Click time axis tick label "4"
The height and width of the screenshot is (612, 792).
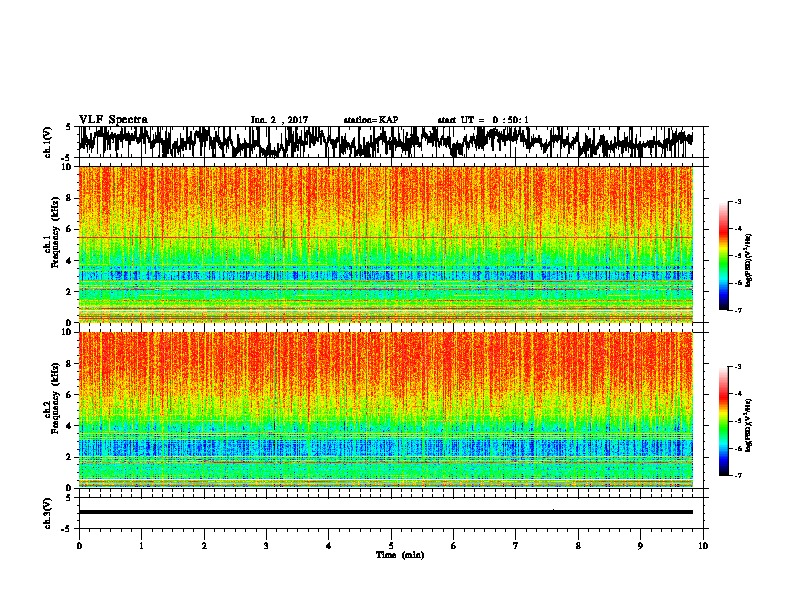[329, 546]
